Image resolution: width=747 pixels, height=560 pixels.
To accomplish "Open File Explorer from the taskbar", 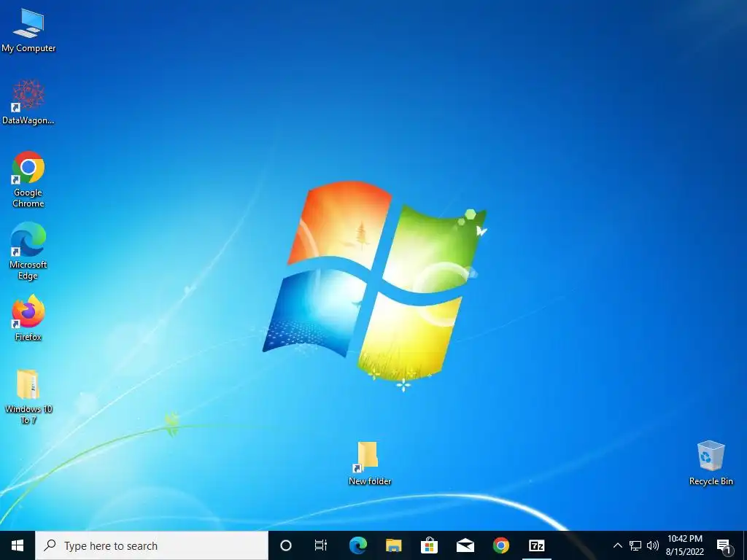I will pos(393,545).
